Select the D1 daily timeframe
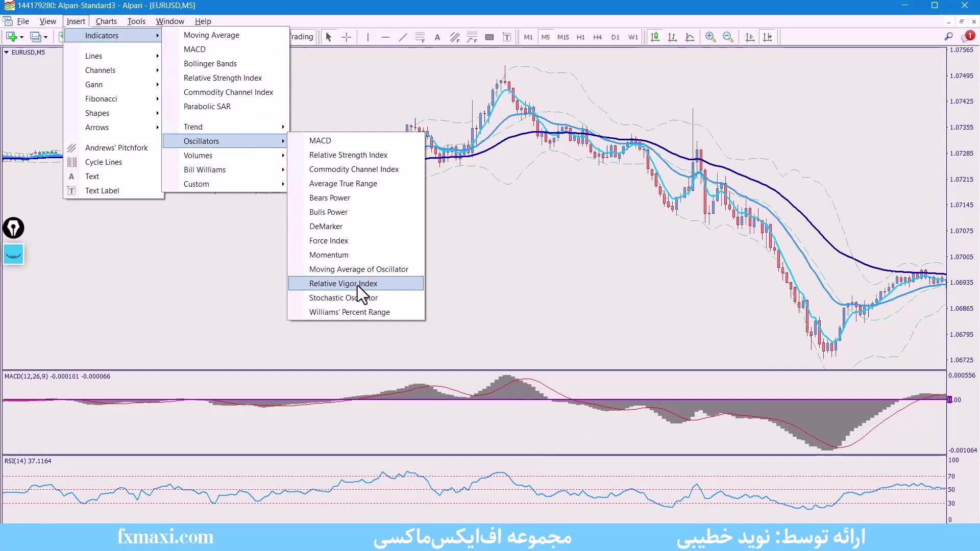 click(616, 37)
